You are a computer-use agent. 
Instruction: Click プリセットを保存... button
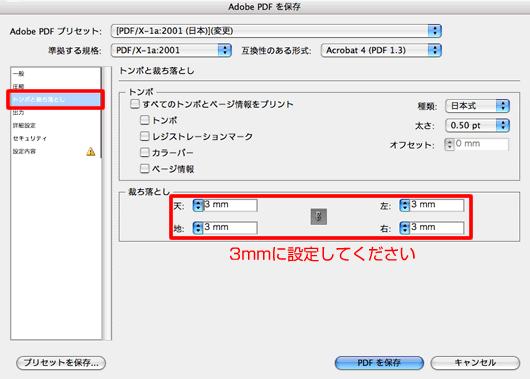click(x=61, y=363)
